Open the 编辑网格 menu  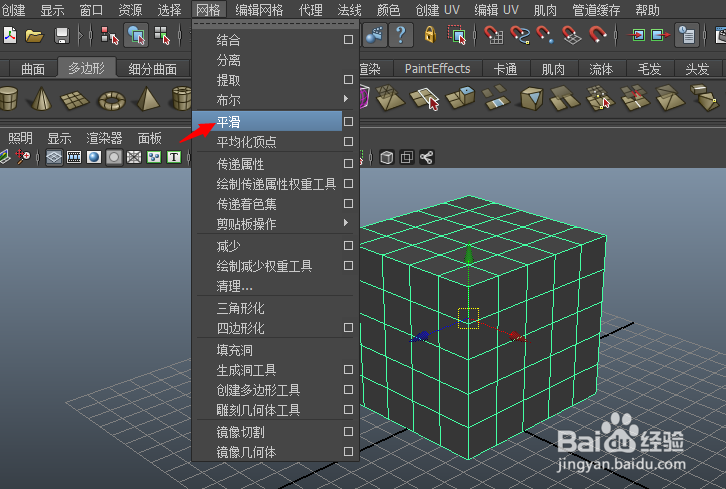tap(259, 9)
